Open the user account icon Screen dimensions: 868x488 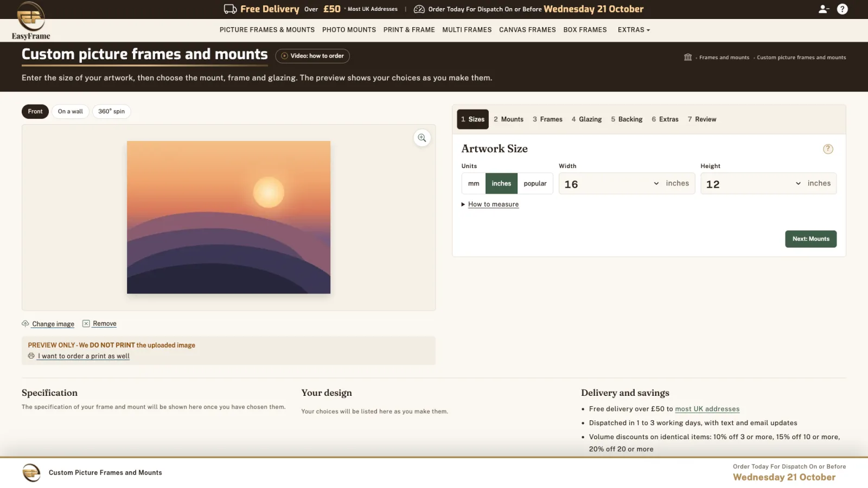click(824, 9)
